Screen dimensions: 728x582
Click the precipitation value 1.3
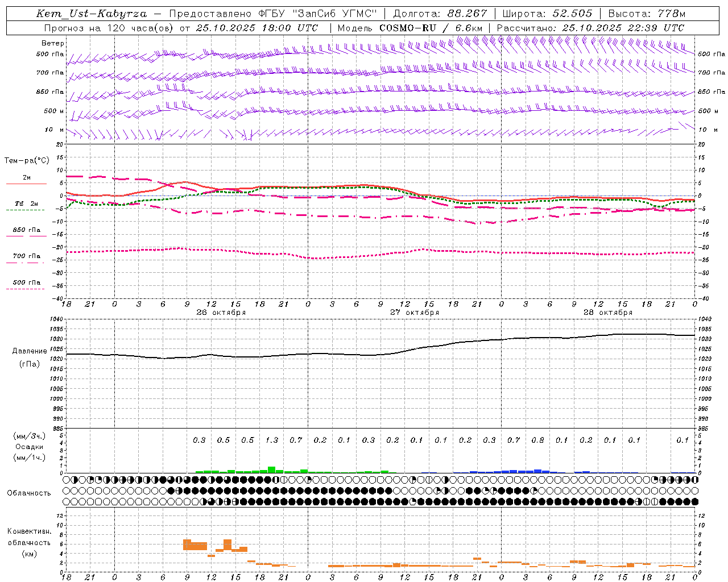click(272, 440)
